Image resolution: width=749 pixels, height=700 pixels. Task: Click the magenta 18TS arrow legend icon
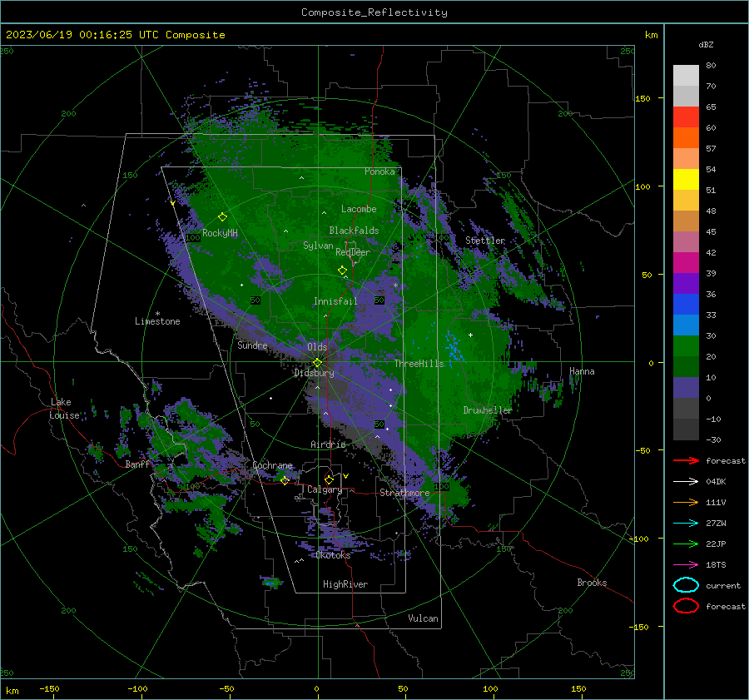pos(686,565)
